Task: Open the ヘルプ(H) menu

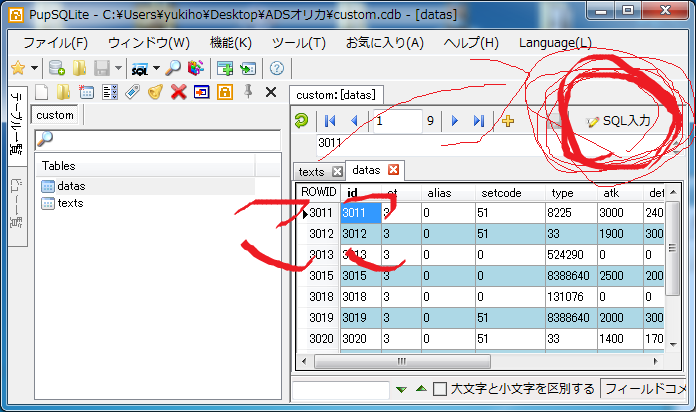Action: pos(471,43)
